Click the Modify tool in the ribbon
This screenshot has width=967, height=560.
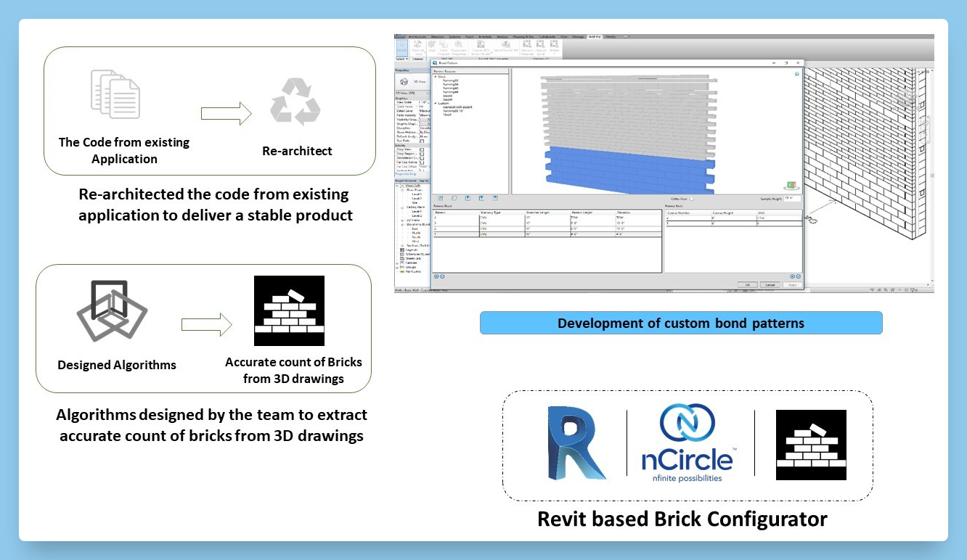tap(403, 48)
